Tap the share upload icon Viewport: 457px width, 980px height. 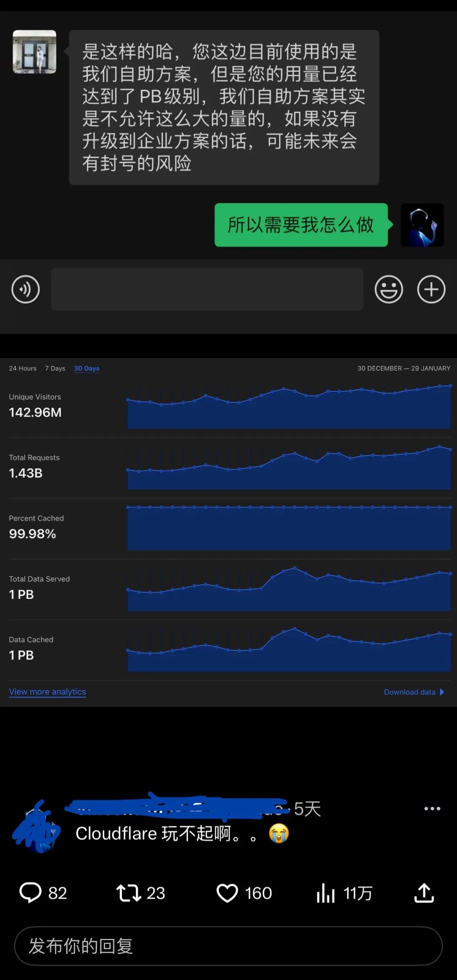[424, 893]
